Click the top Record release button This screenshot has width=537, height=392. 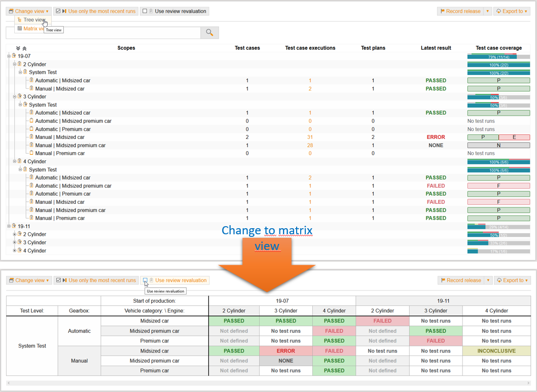click(x=460, y=11)
